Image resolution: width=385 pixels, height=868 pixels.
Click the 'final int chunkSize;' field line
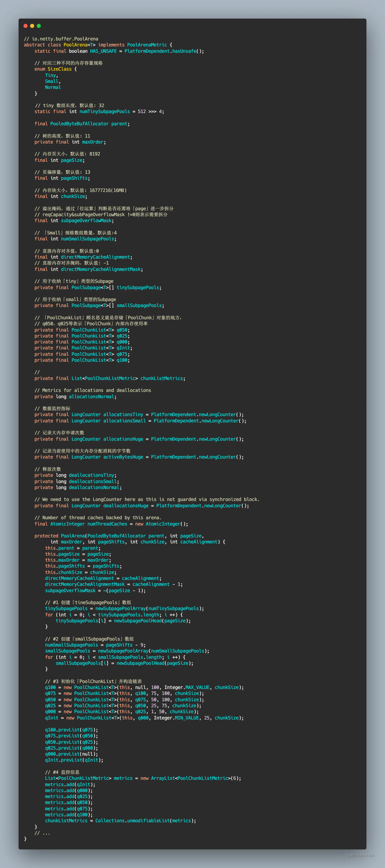(61, 196)
